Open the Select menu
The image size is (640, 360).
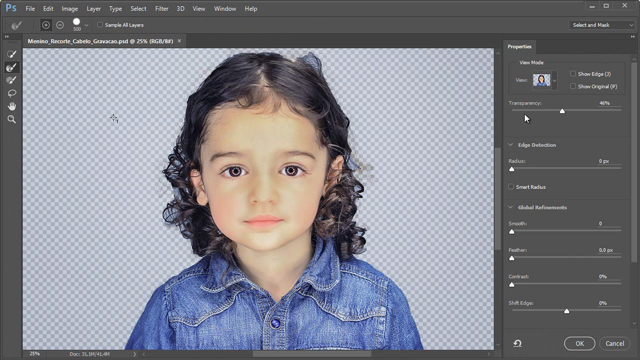138,9
